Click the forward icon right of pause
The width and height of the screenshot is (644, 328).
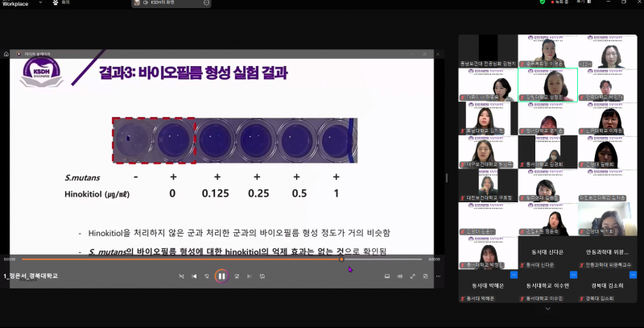pos(237,276)
